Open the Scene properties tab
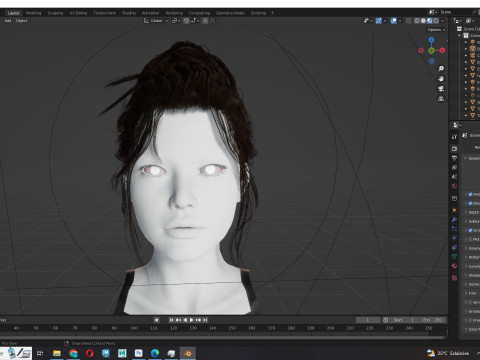 (x=454, y=177)
